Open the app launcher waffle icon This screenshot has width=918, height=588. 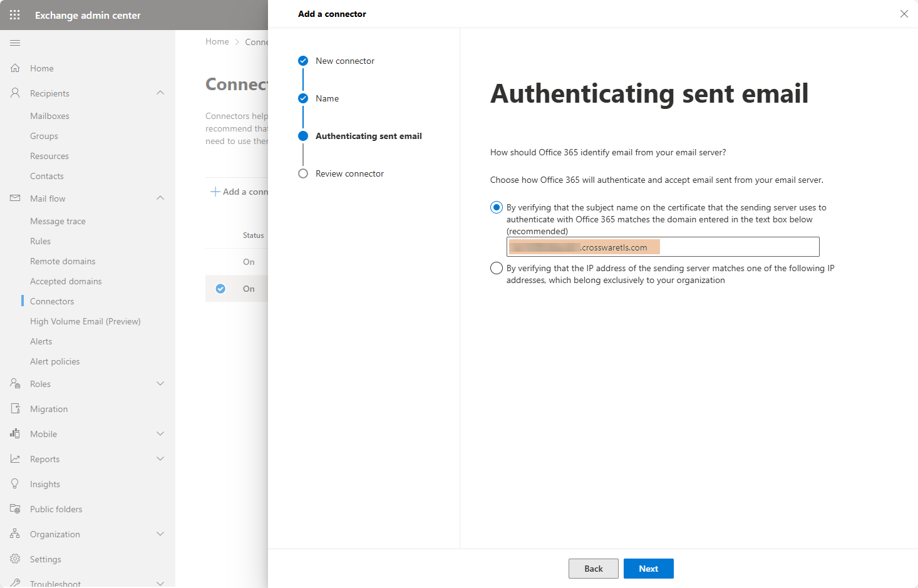pos(15,15)
